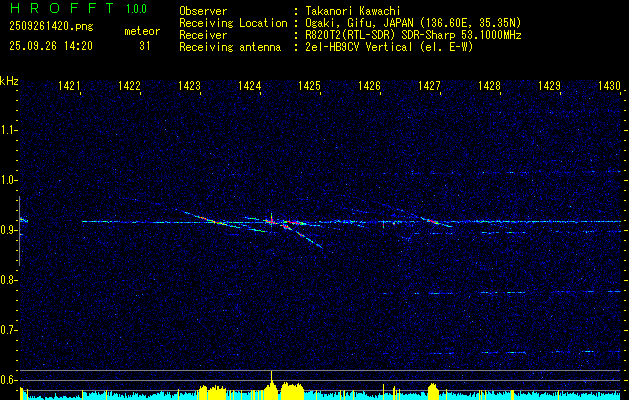
Task: Click the 1430 time axis marker
Action: [x=609, y=86]
